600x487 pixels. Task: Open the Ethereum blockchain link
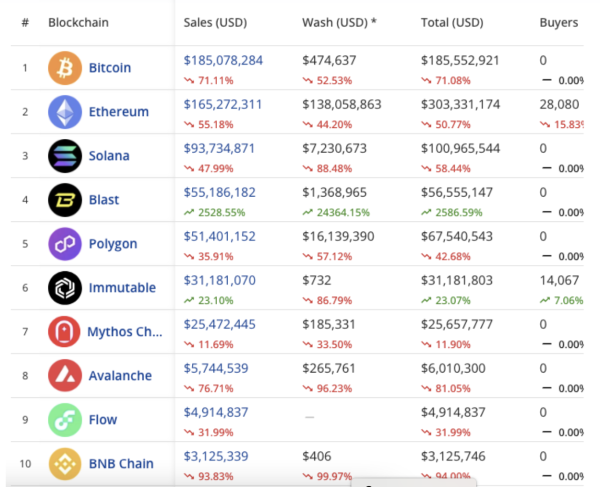tap(119, 112)
